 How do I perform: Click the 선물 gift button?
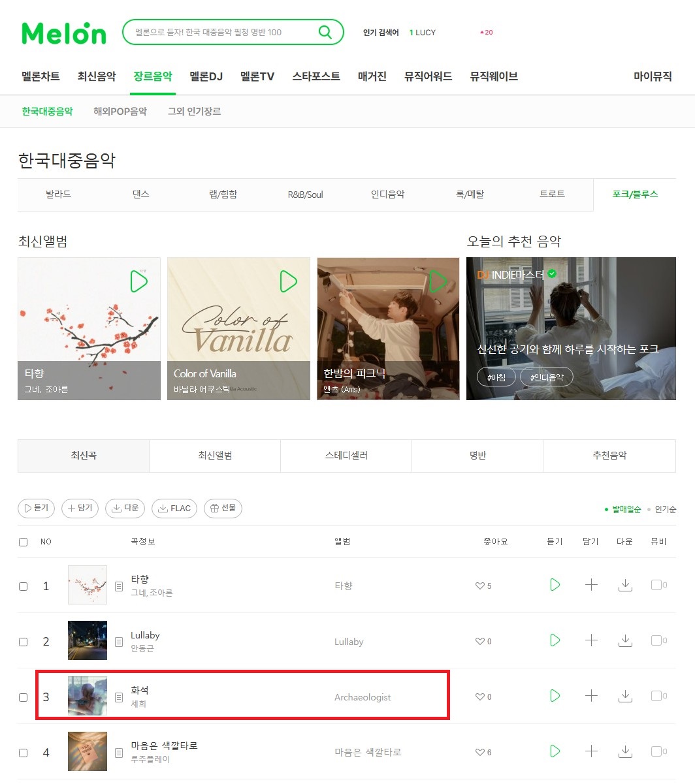point(223,509)
